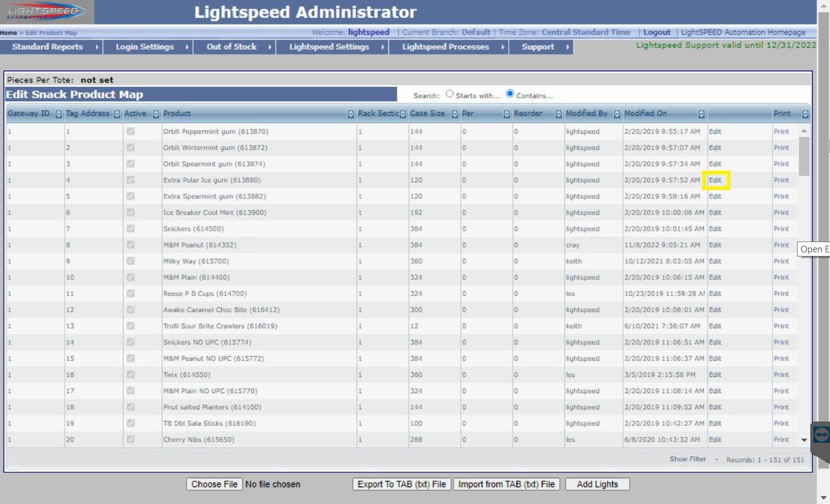Click 'M&M Plain NO UPC (615770)' product cell
This screenshot has height=504, width=830.
[259, 391]
